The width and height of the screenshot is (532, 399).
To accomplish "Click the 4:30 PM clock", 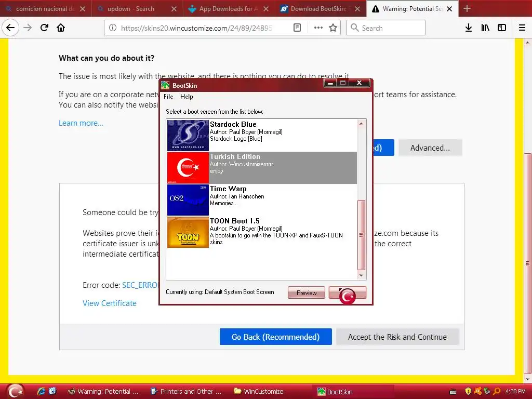I will pyautogui.click(x=515, y=391).
